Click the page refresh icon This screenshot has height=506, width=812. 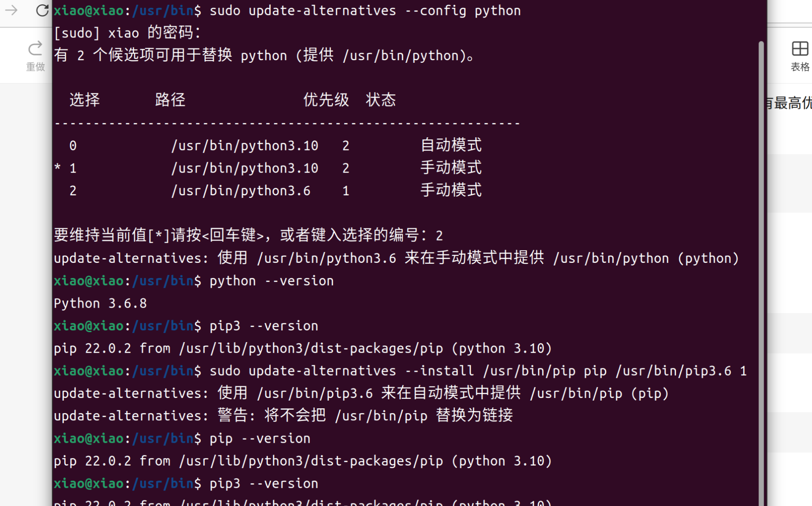42,10
